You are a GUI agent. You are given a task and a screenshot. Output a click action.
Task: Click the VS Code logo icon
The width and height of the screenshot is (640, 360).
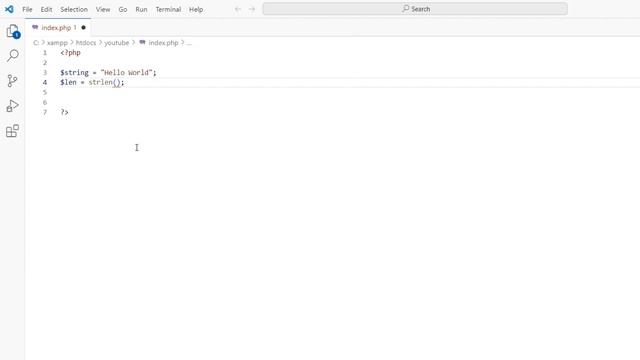9,9
